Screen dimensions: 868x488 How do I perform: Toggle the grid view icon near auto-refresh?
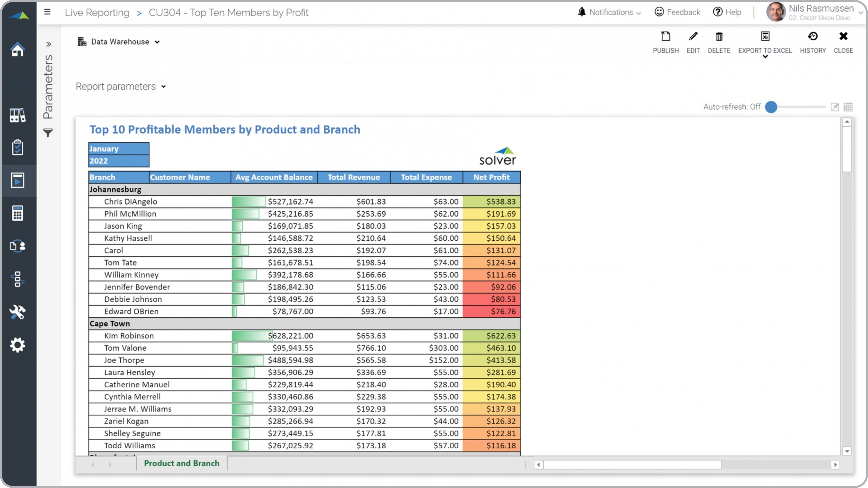(x=848, y=107)
